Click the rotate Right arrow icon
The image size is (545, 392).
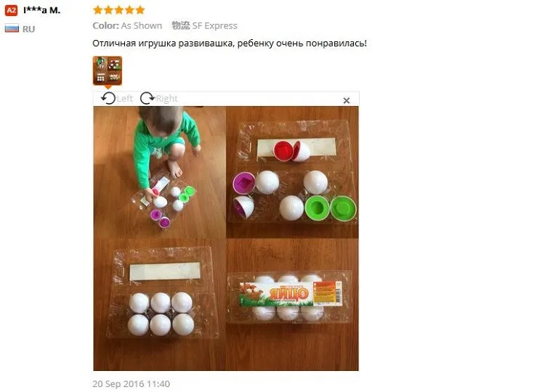(148, 98)
